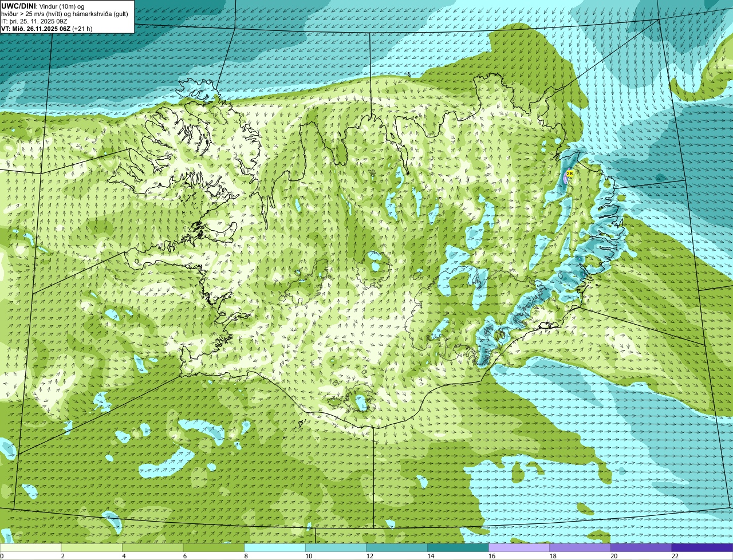Click the legend scale label '22'

(675, 556)
